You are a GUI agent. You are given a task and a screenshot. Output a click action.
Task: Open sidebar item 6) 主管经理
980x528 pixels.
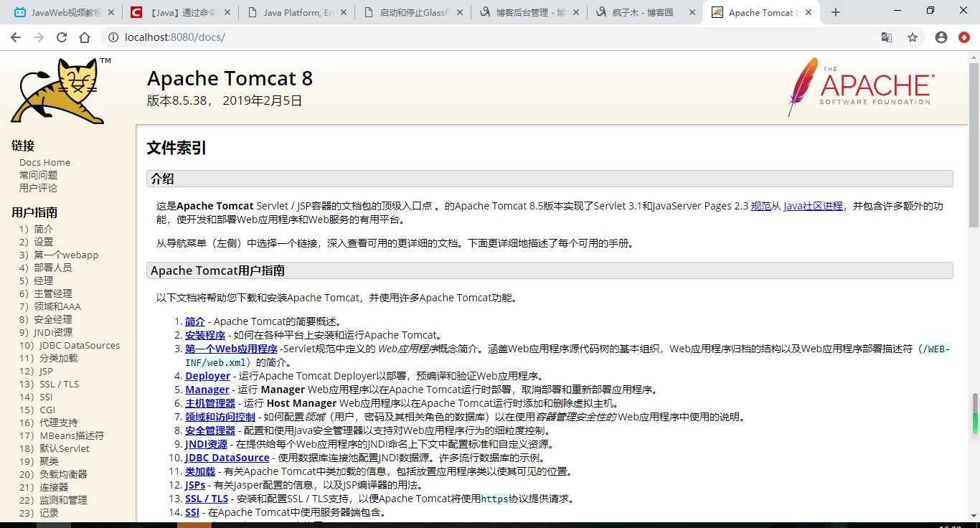click(45, 293)
